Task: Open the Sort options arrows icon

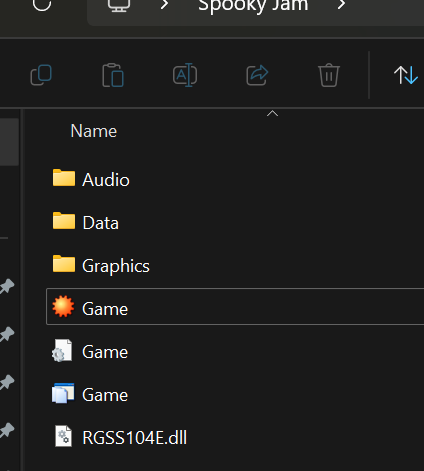Action: (406, 75)
